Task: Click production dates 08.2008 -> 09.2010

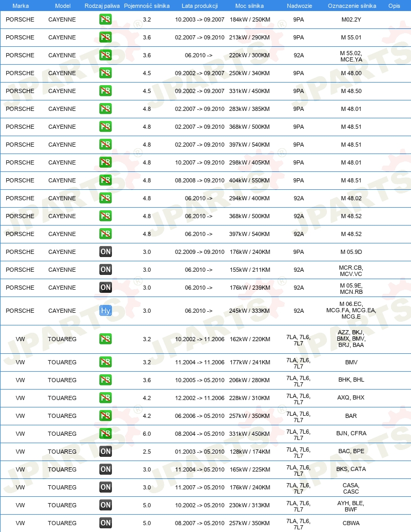Action: 200,180
